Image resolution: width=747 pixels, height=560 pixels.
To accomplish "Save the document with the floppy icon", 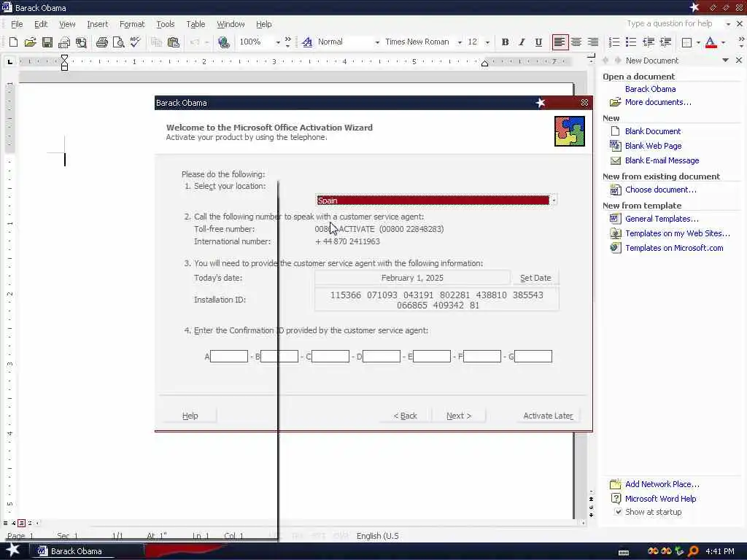I will pyautogui.click(x=47, y=42).
